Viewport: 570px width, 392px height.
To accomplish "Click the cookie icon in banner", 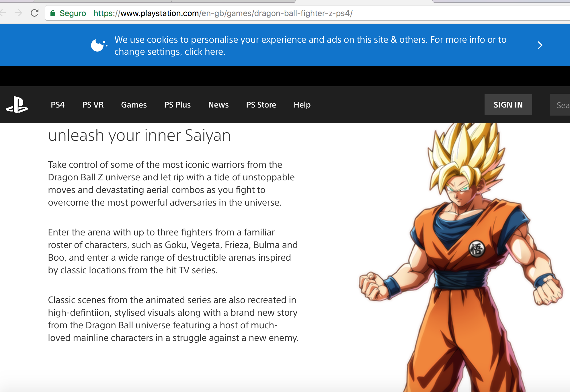I will click(x=99, y=45).
